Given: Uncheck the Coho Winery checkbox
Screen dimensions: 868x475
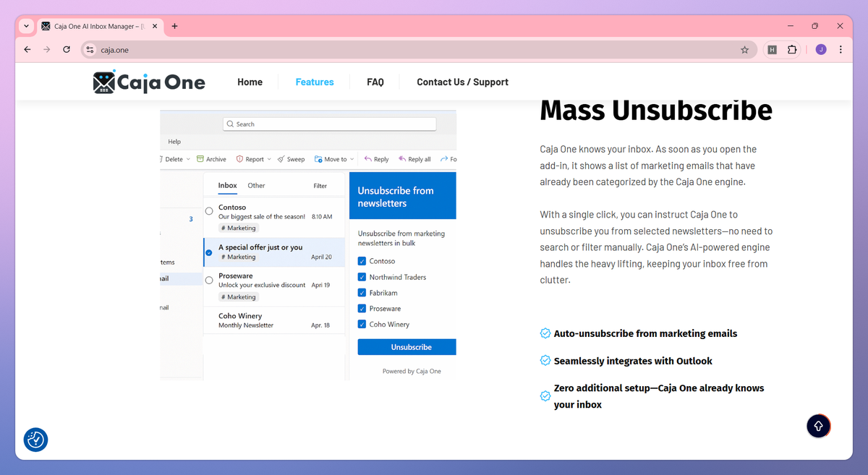Looking at the screenshot, I should tap(362, 325).
